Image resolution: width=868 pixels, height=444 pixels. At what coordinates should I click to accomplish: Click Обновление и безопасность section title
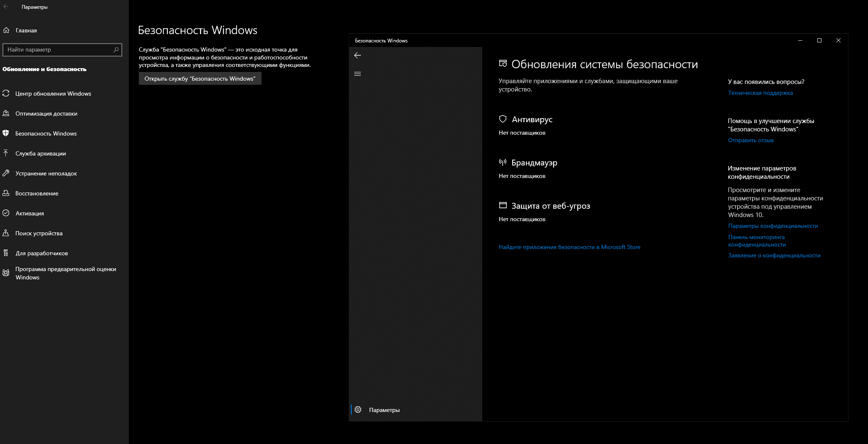(44, 69)
